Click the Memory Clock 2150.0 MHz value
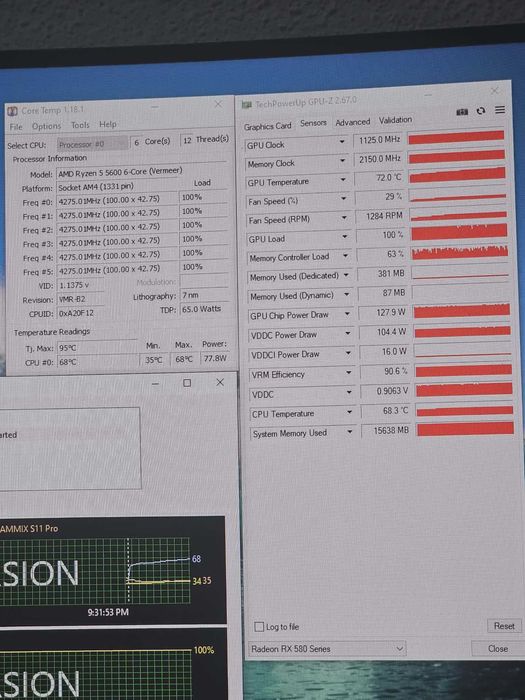525x700 pixels. point(378,159)
